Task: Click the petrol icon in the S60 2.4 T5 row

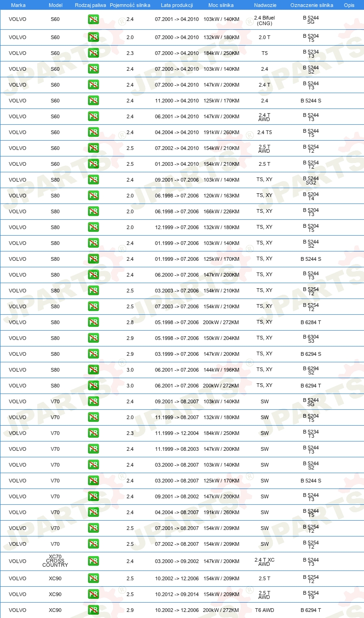Action: pos(93,132)
